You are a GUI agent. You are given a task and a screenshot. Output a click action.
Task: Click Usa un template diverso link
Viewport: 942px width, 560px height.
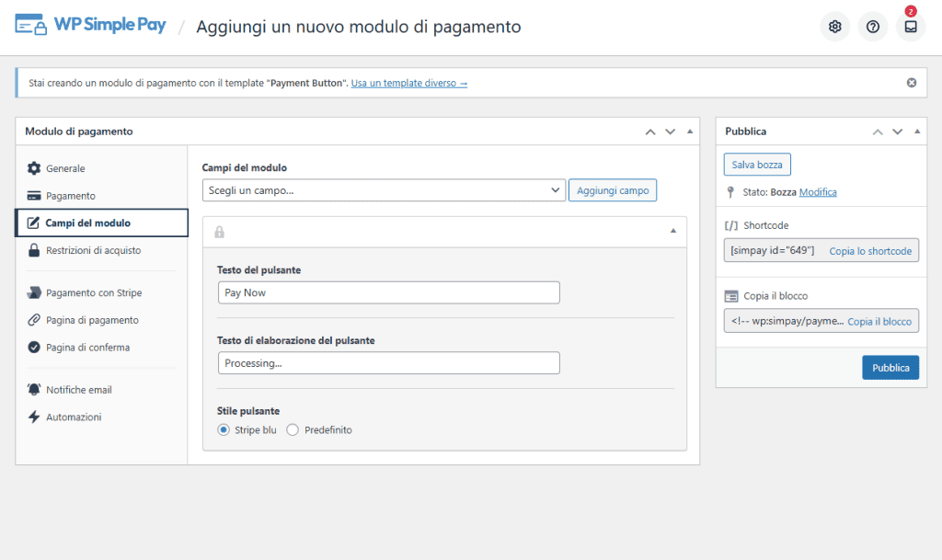coord(409,83)
